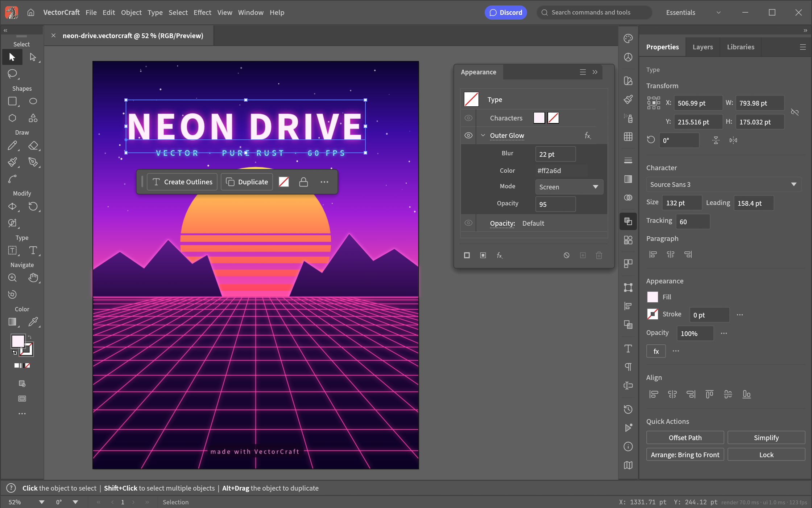The height and width of the screenshot is (508, 812).
Task: Switch to the Layers tab
Action: 703,47
